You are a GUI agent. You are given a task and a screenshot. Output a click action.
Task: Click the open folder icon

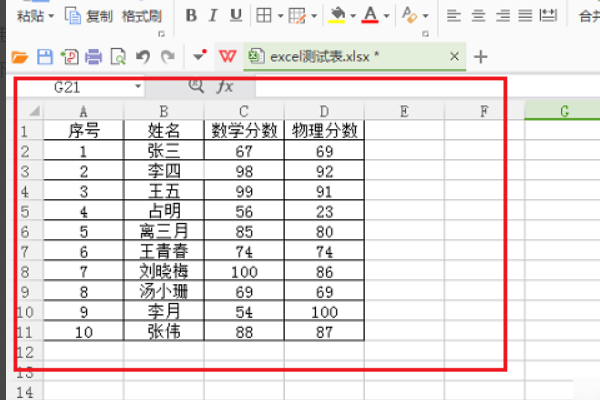20,57
